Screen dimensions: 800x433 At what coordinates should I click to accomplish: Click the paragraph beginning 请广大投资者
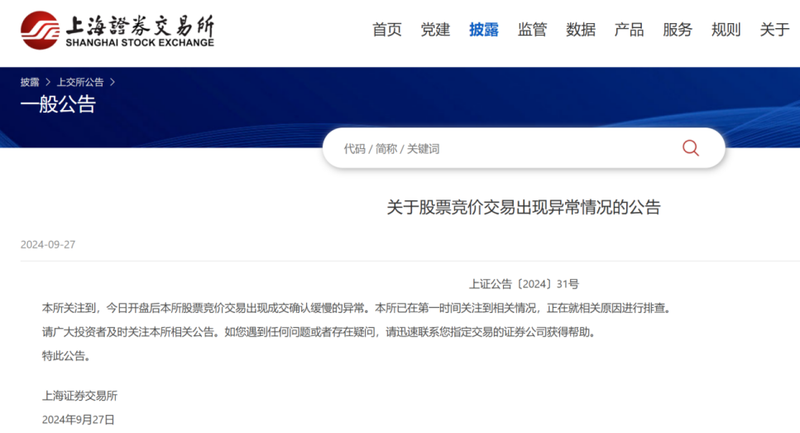coord(319,332)
